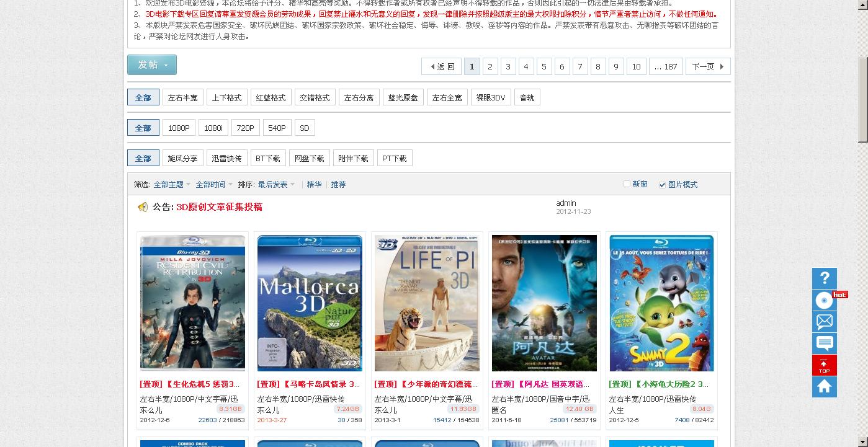This screenshot has height=447, width=868.
Task: Open the 3D原创文章征集投稿 announcement
Action: pos(219,207)
